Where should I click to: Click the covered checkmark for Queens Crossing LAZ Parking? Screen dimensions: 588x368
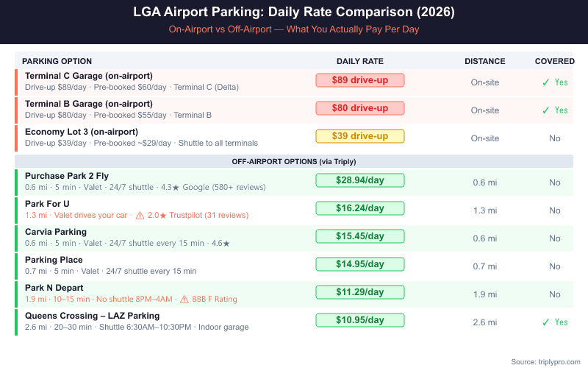point(545,322)
